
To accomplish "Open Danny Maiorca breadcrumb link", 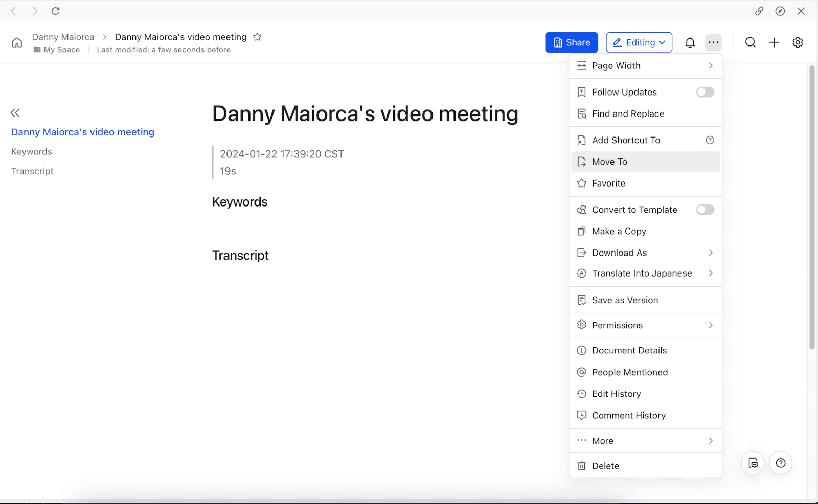I will pos(63,37).
